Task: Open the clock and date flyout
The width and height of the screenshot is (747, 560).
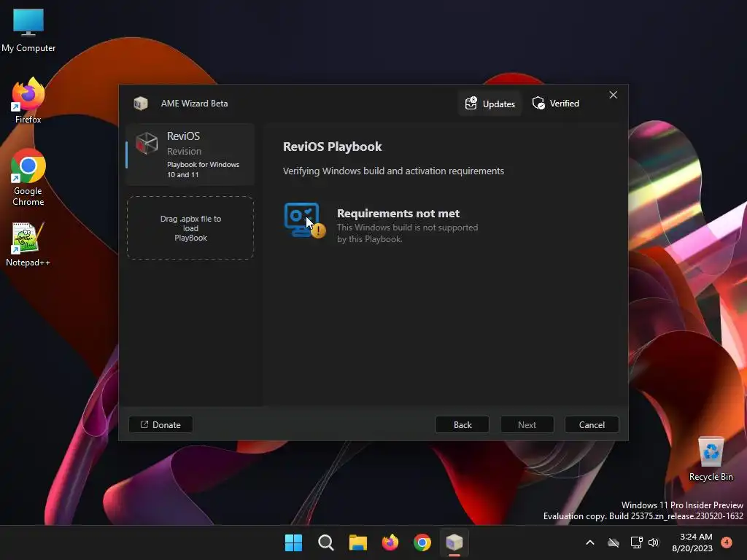Action: (693, 542)
